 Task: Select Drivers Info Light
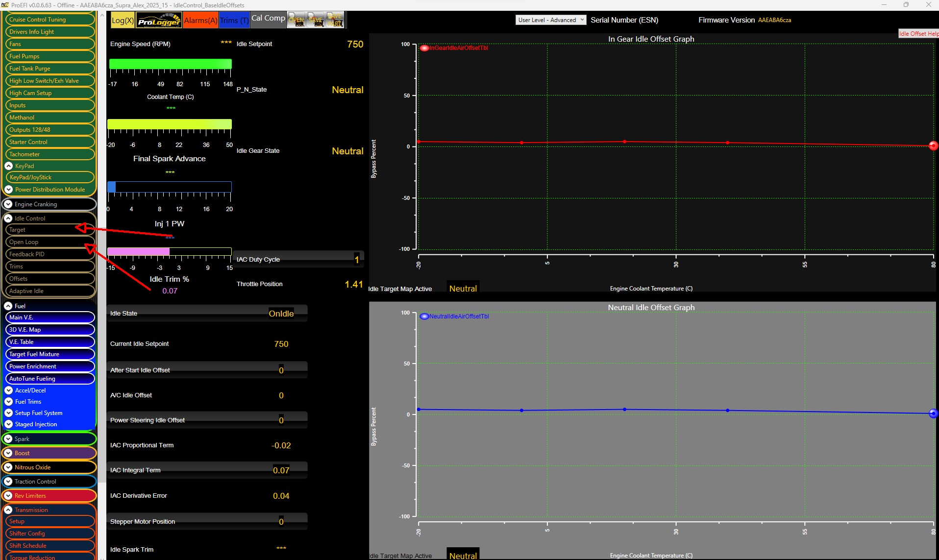pos(49,32)
